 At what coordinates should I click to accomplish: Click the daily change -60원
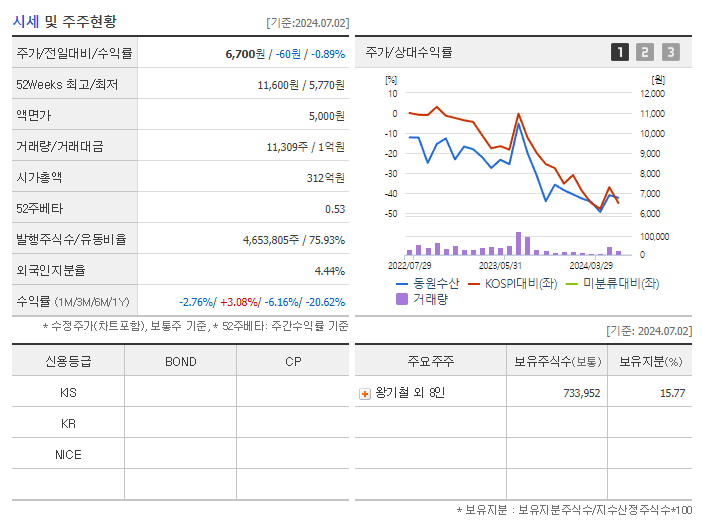[x=288, y=54]
